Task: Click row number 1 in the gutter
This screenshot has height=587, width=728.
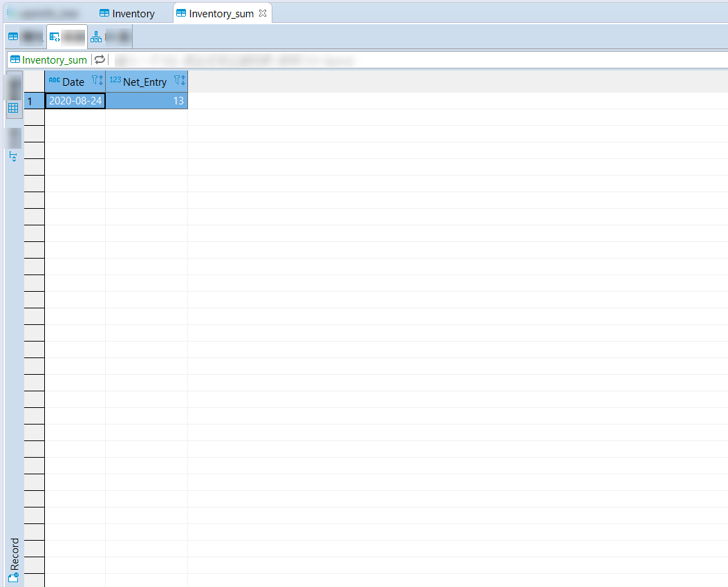Action: (32, 101)
